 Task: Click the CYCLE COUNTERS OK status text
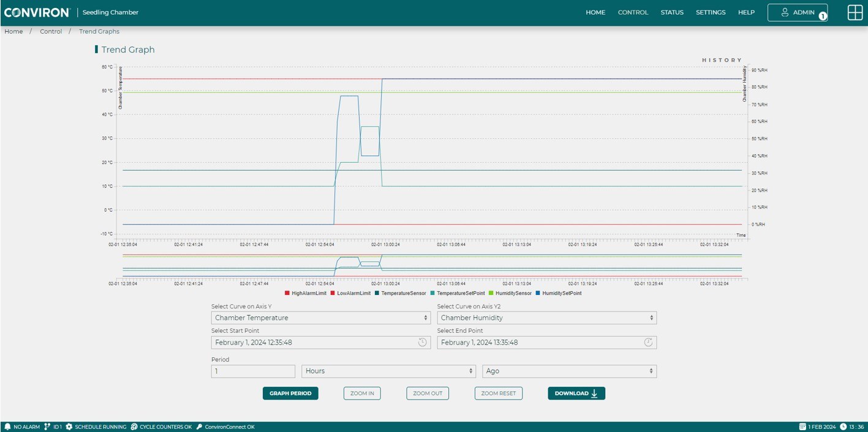point(165,427)
